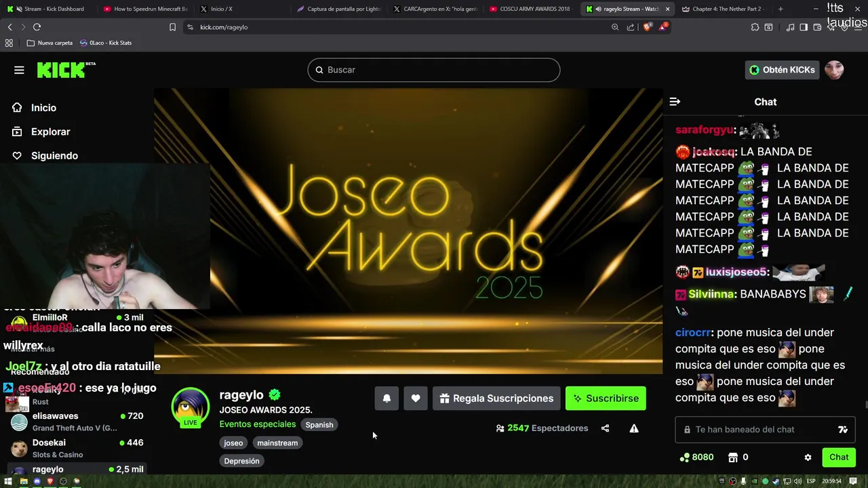
Task: Follow the channel with the heart
Action: [416, 399]
